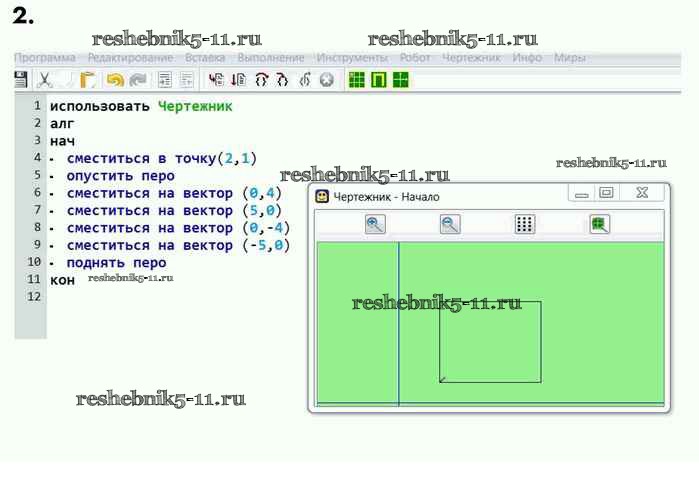Viewport: 699px width, 495px height.
Task: Click the middle green actor window icon
Action: pyautogui.click(x=378, y=80)
